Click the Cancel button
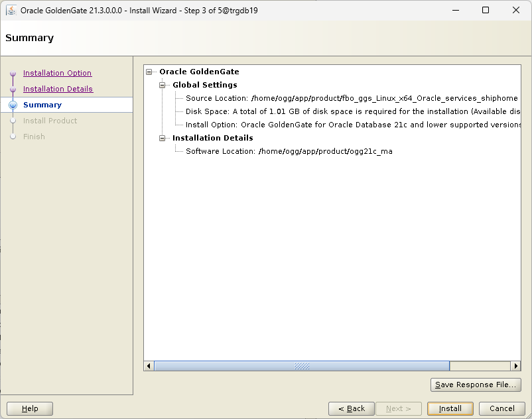The height and width of the screenshot is (419, 532). (x=501, y=408)
